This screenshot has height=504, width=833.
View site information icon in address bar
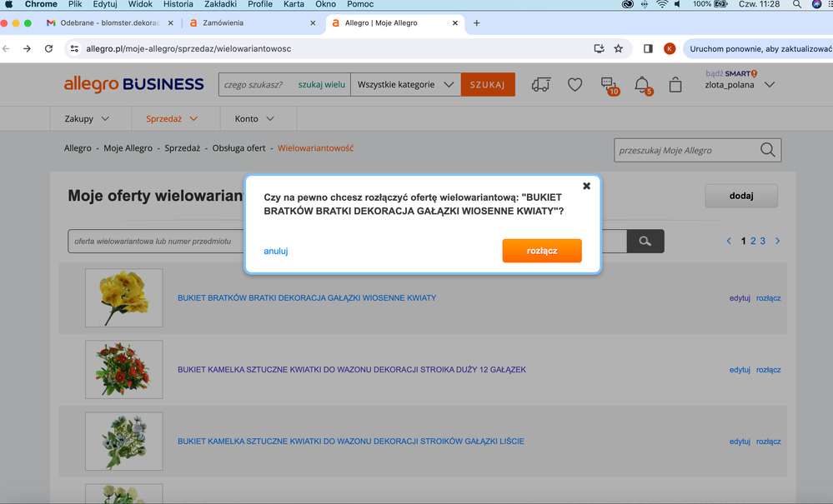[74, 48]
